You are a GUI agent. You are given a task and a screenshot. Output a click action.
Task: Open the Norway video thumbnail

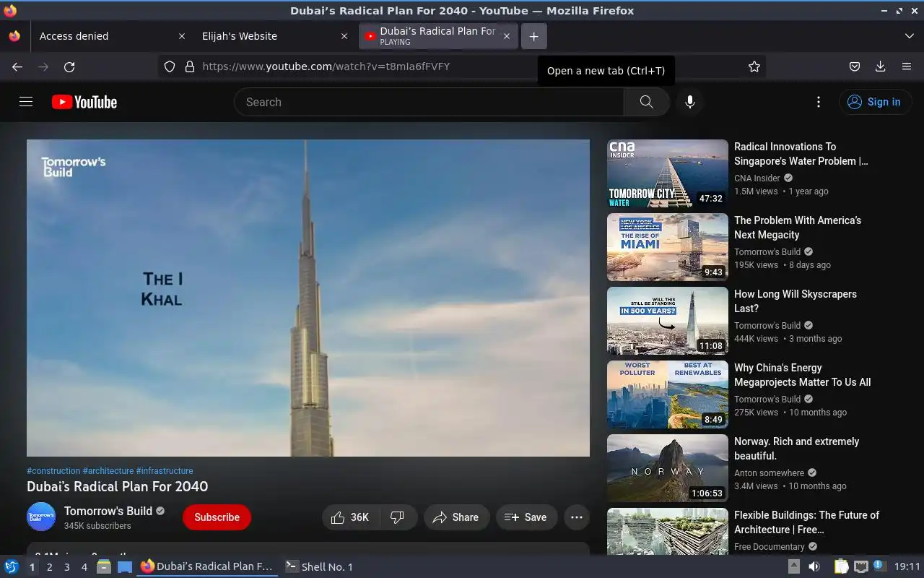[668, 468]
